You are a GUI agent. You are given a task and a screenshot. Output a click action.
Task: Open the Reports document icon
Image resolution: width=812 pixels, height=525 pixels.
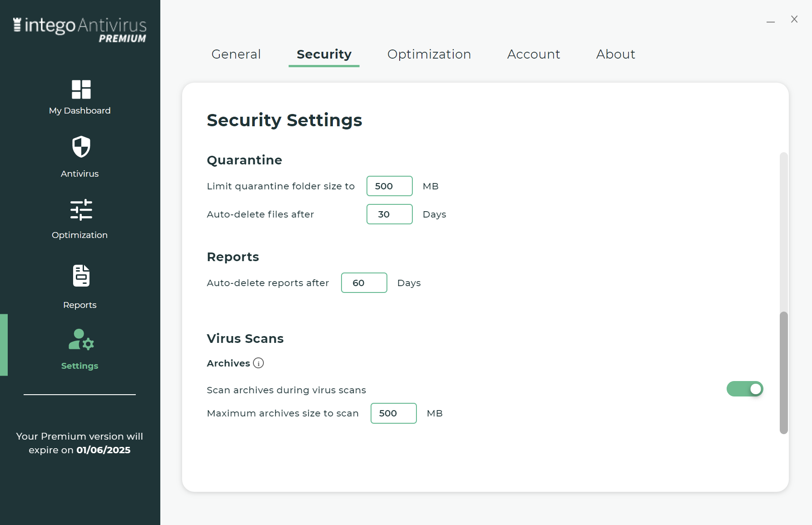pos(81,276)
